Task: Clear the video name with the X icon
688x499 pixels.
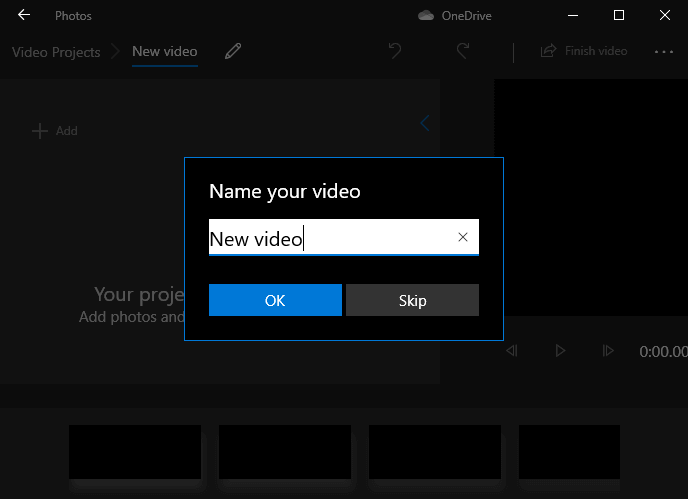Action: coord(463,237)
